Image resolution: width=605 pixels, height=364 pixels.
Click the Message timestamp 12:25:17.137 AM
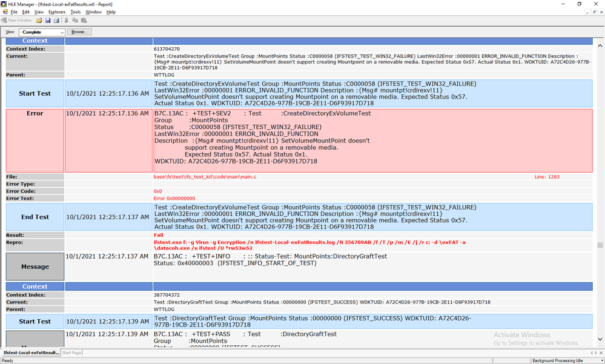107,256
